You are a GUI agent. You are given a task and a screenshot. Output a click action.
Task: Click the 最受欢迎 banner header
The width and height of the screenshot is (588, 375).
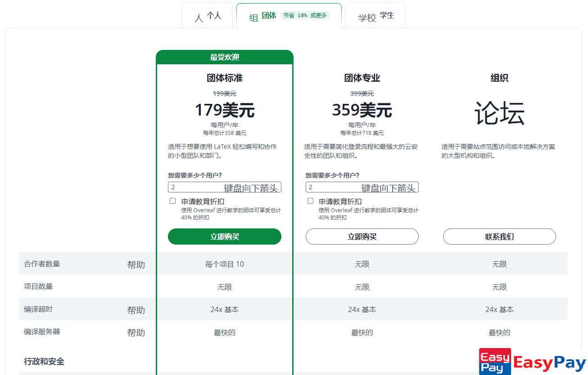tap(225, 57)
